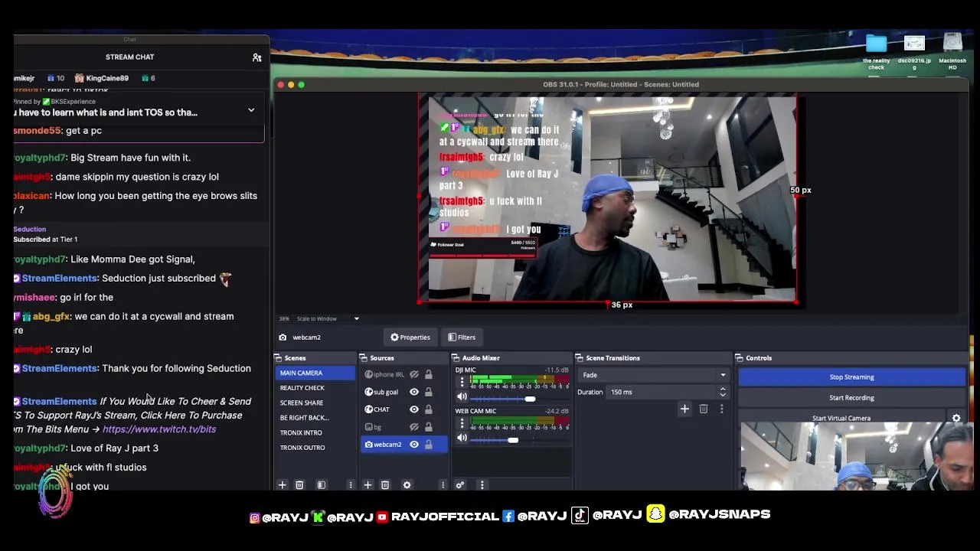Open transition properties three-dot menu

point(721,409)
